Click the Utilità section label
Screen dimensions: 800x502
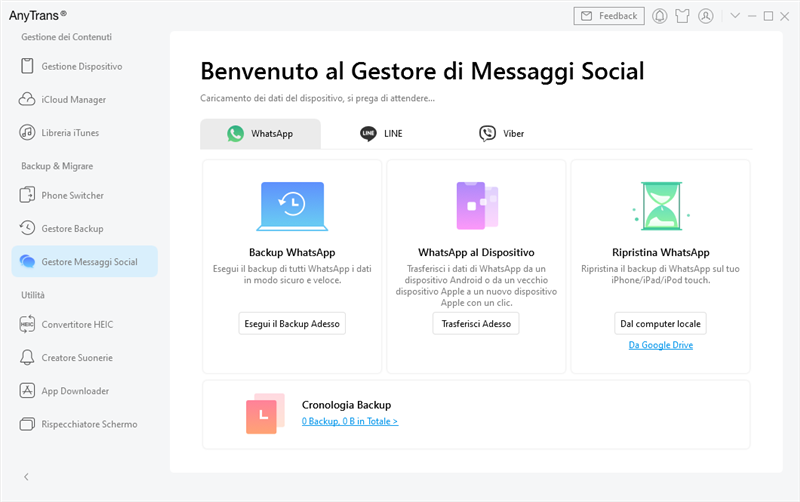[x=33, y=295]
